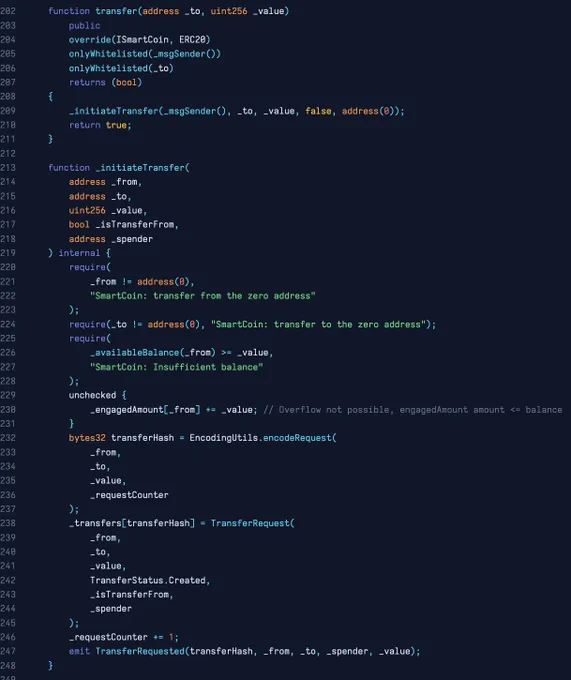This screenshot has height=680, width=571.
Task: Click '_requestCounter' argument on line 236
Action: (x=129, y=495)
